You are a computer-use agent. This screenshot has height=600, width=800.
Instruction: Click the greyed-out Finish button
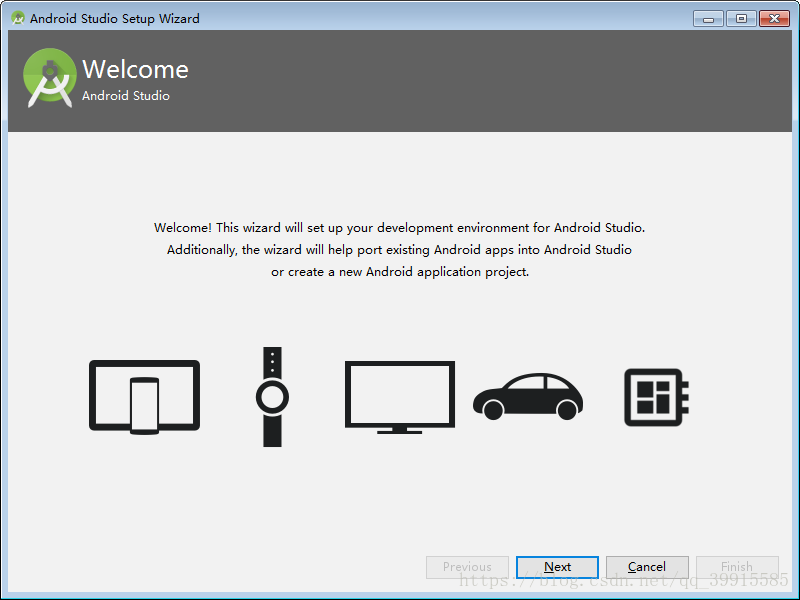(737, 567)
